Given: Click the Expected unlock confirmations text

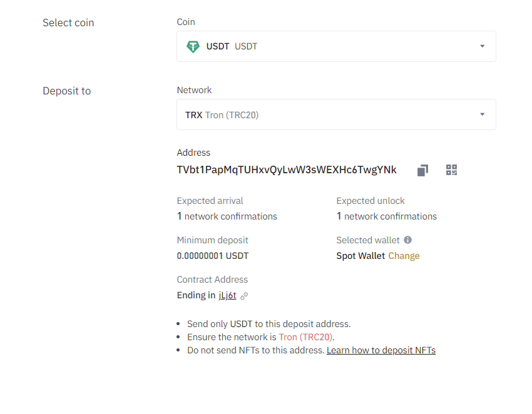Looking at the screenshot, I should pos(387,216).
